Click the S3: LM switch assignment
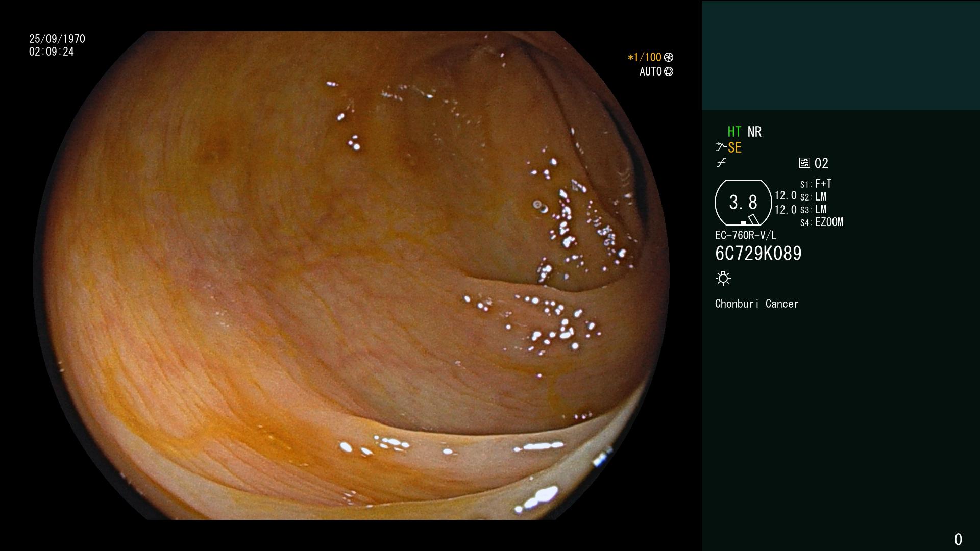 point(814,209)
